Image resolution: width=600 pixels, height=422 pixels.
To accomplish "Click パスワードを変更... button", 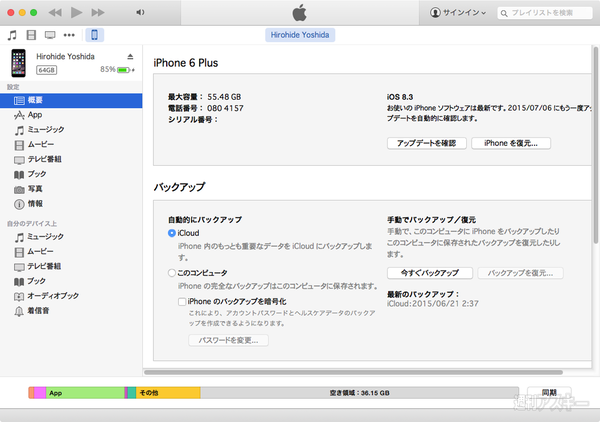I will click(x=228, y=340).
